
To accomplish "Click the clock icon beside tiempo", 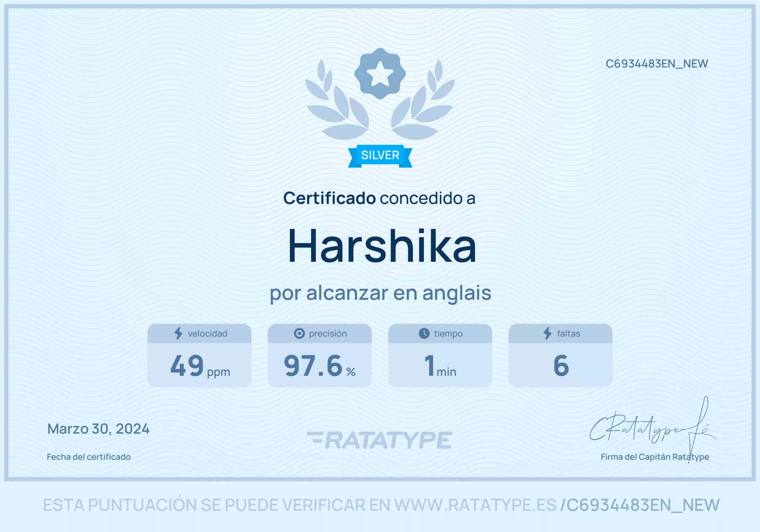I will click(x=424, y=334).
